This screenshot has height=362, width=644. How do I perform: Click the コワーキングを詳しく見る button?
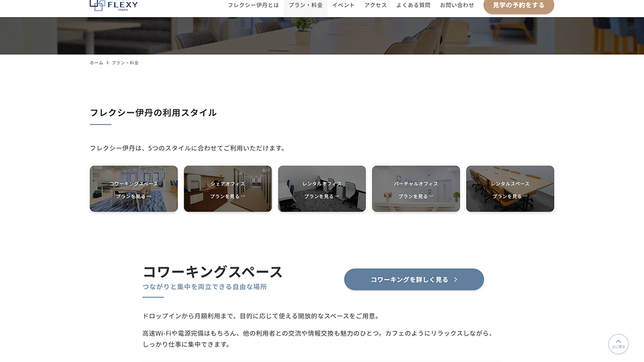[x=414, y=279]
